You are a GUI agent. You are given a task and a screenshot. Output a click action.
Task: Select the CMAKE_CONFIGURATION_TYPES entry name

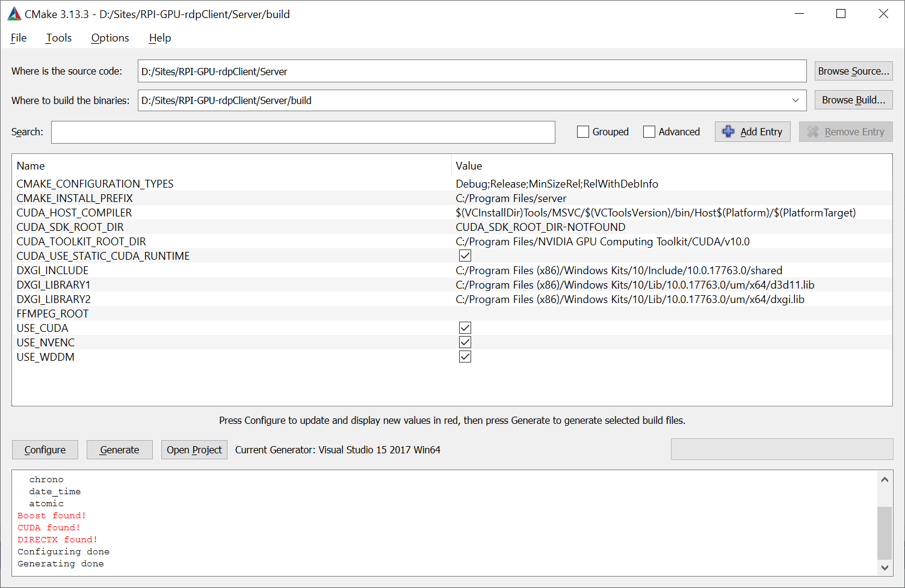click(x=95, y=183)
